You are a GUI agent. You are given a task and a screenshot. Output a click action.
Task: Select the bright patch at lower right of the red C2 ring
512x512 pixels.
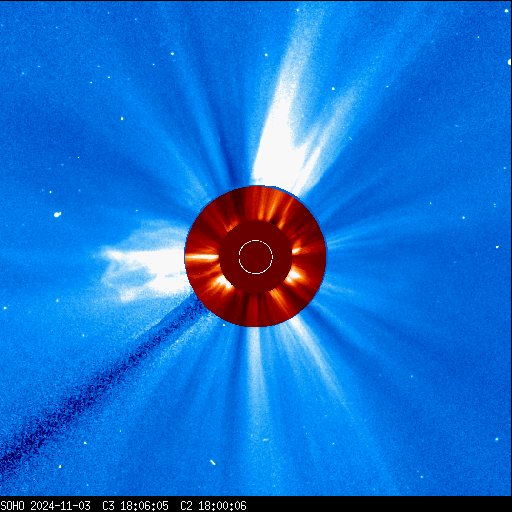point(293,275)
